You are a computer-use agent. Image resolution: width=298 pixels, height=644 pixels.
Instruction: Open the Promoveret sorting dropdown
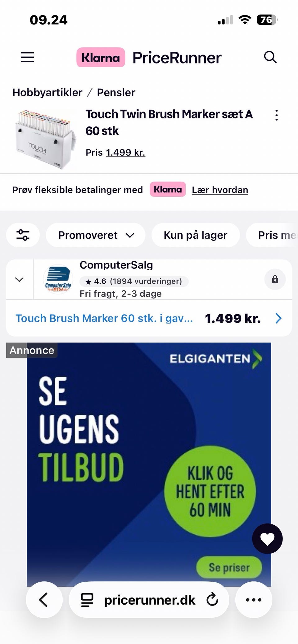click(x=96, y=235)
